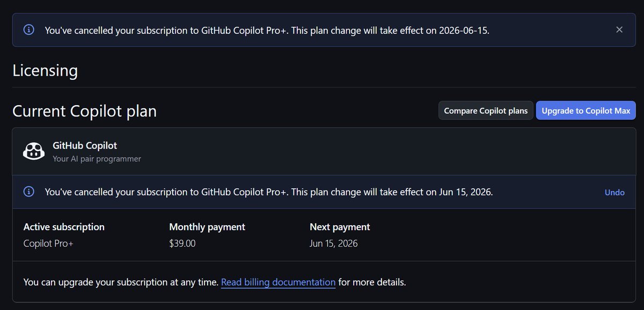Open Compare Copilot plans
The width and height of the screenshot is (644, 310).
486,110
